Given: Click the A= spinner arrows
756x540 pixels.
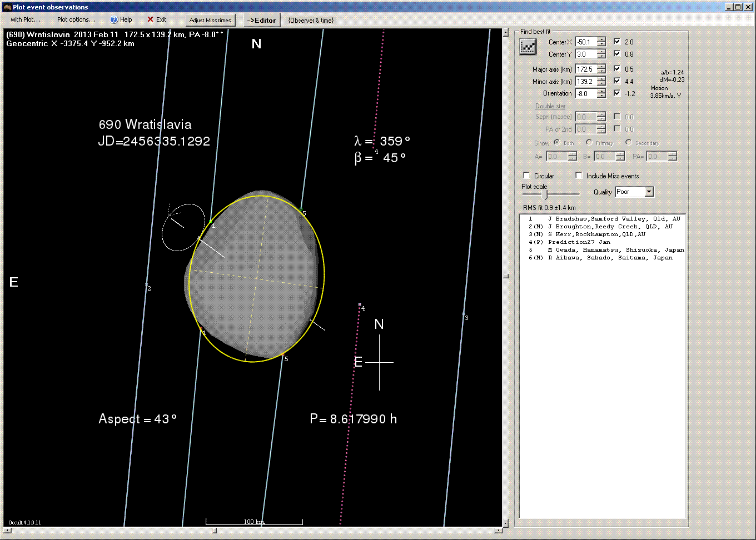Looking at the screenshot, I should coord(573,157).
